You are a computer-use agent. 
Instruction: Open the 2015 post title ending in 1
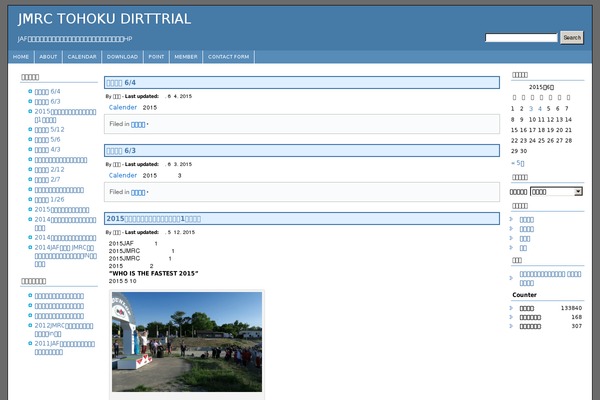(153, 219)
